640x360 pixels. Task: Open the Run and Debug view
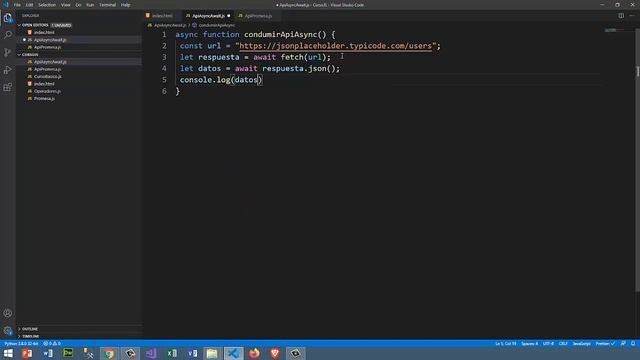click(x=8, y=70)
